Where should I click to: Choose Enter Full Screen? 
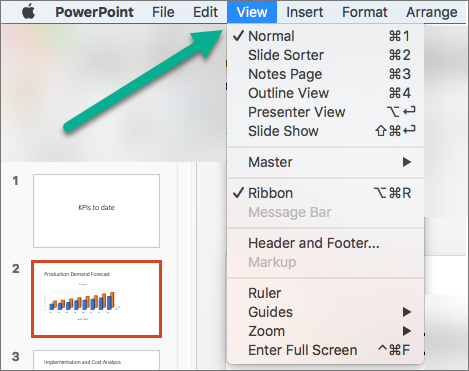coord(325,350)
